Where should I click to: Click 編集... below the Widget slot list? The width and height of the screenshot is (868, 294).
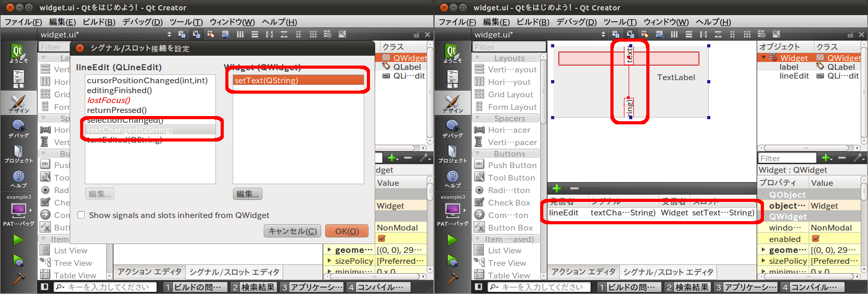pos(248,194)
